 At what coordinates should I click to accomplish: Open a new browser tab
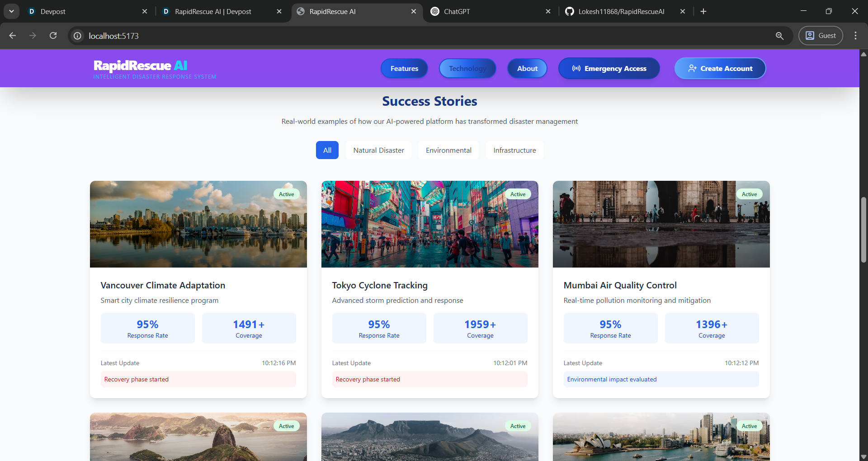703,11
